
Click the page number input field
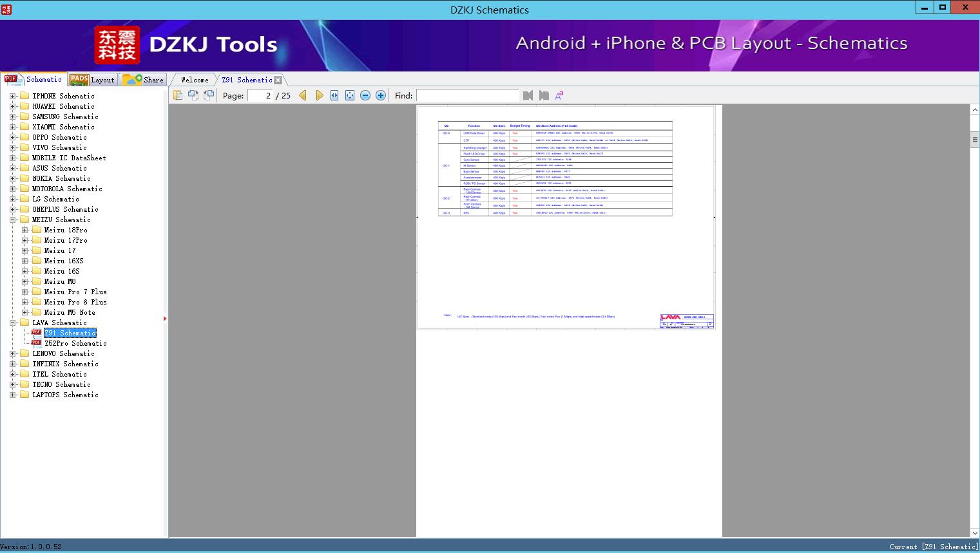(260, 95)
